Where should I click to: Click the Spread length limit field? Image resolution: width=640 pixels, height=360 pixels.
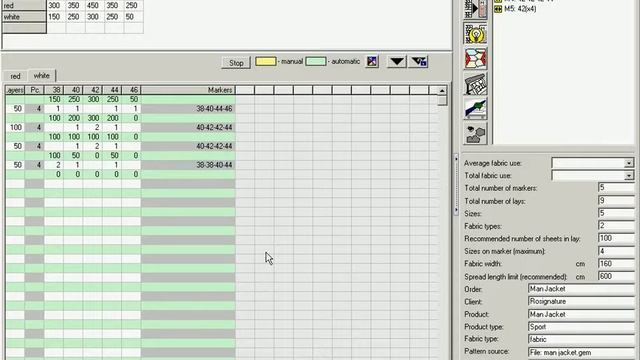(x=616, y=276)
